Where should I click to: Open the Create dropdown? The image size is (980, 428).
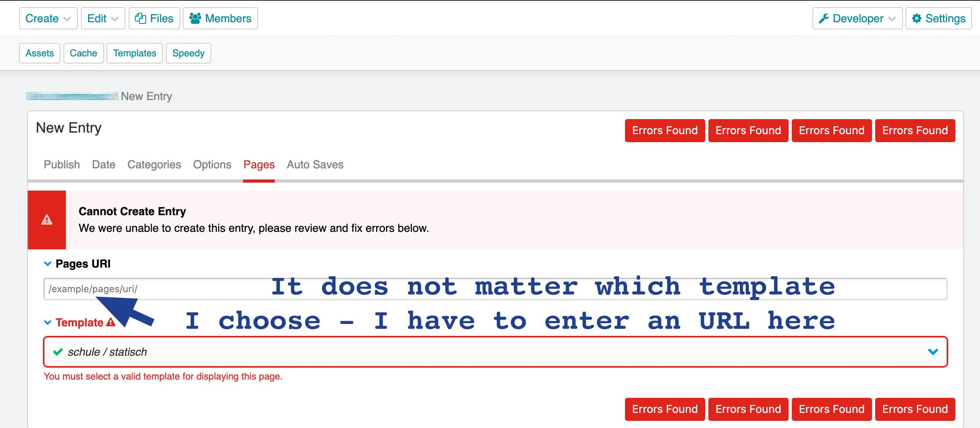[x=48, y=18]
